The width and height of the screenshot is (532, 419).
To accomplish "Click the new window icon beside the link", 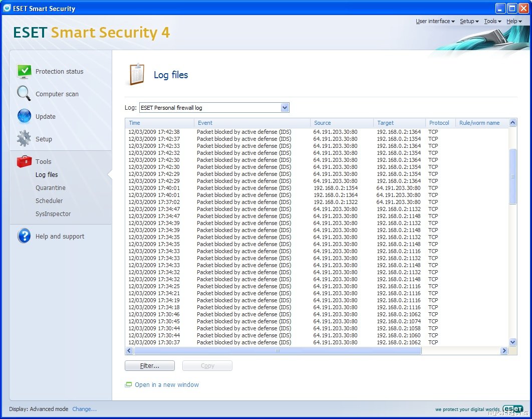I will point(128,385).
